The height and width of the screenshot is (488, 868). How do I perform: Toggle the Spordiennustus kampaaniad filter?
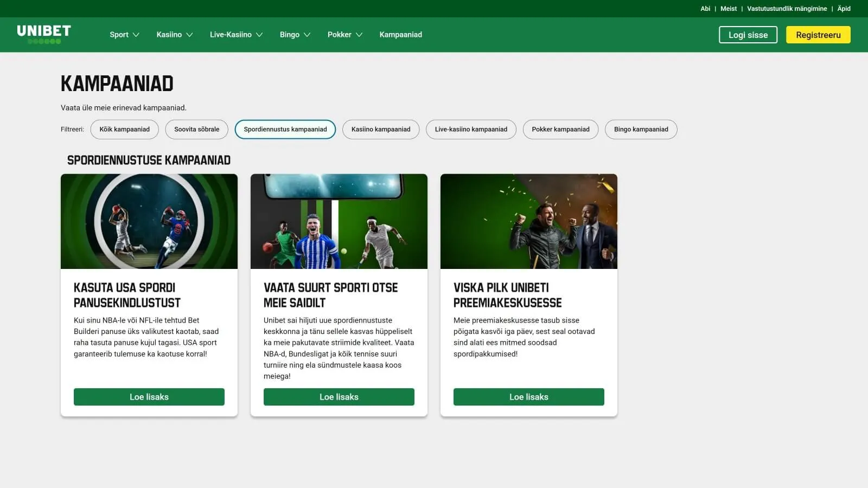pyautogui.click(x=285, y=130)
